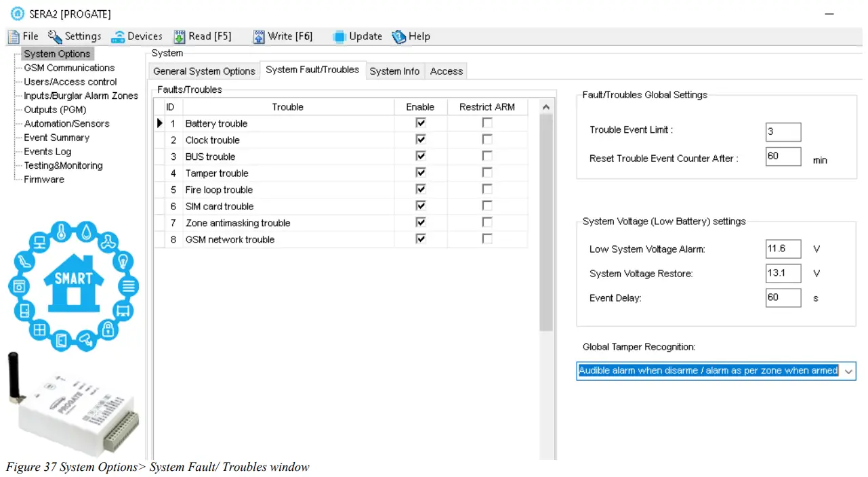Trigger Write [F6] on the toolbar

(283, 37)
